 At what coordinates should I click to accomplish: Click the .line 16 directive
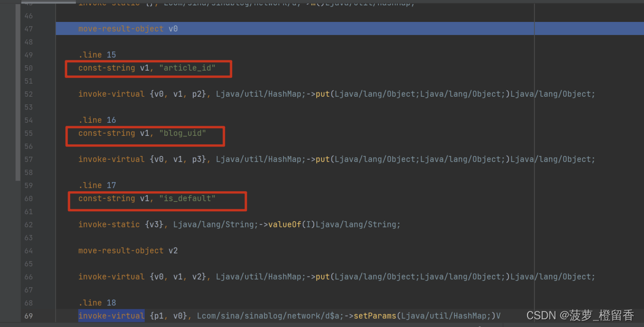coord(97,120)
